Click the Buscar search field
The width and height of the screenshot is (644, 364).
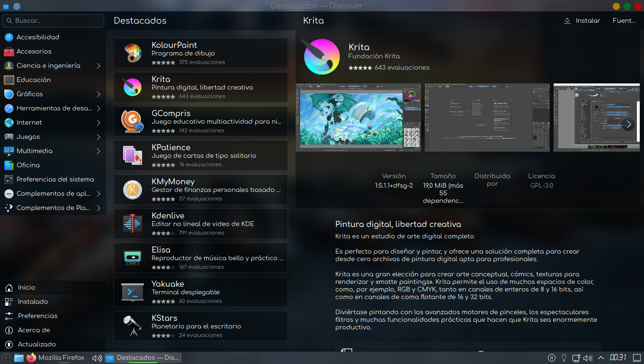pyautogui.click(x=53, y=21)
